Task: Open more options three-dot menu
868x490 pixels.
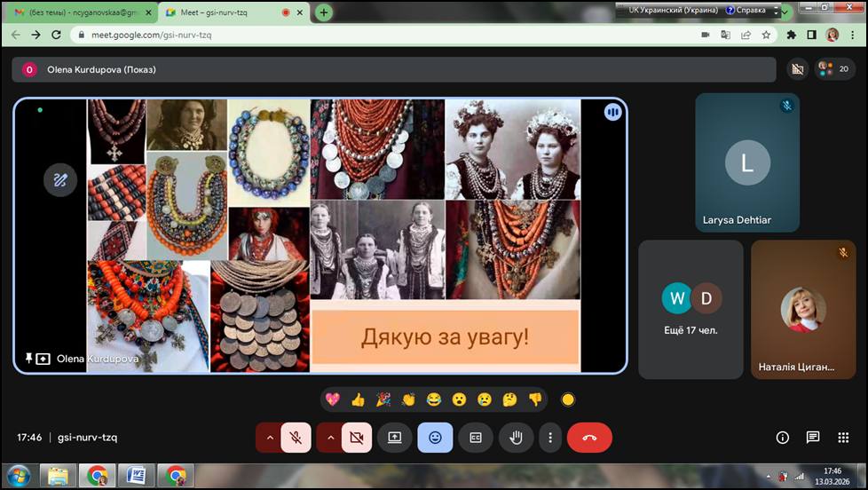Action: (x=550, y=438)
